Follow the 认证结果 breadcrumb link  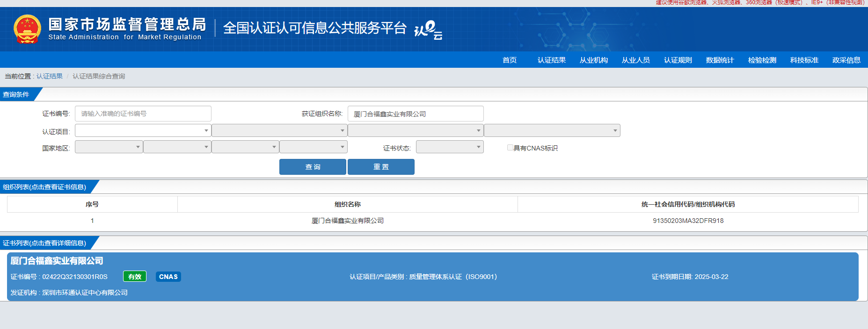[50, 76]
